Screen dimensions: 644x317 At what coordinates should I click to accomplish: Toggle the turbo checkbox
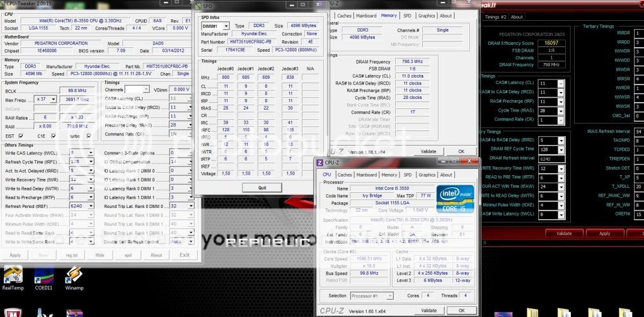point(89,135)
